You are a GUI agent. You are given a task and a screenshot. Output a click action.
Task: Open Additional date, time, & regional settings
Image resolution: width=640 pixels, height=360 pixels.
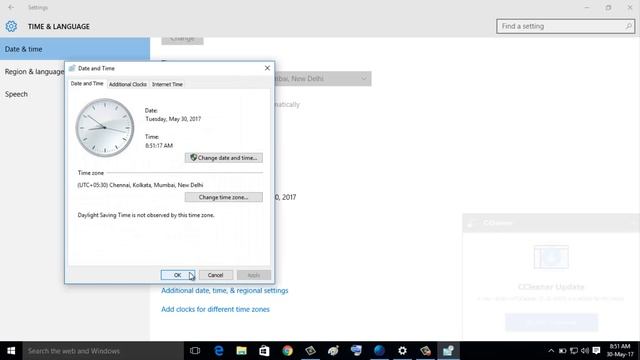coord(224,291)
